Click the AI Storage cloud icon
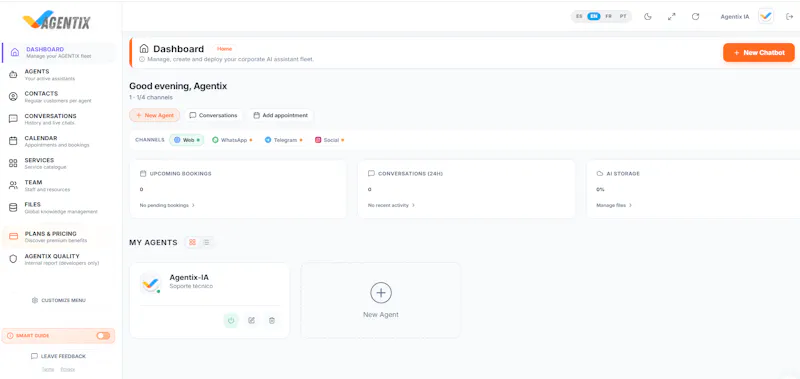 [599, 173]
